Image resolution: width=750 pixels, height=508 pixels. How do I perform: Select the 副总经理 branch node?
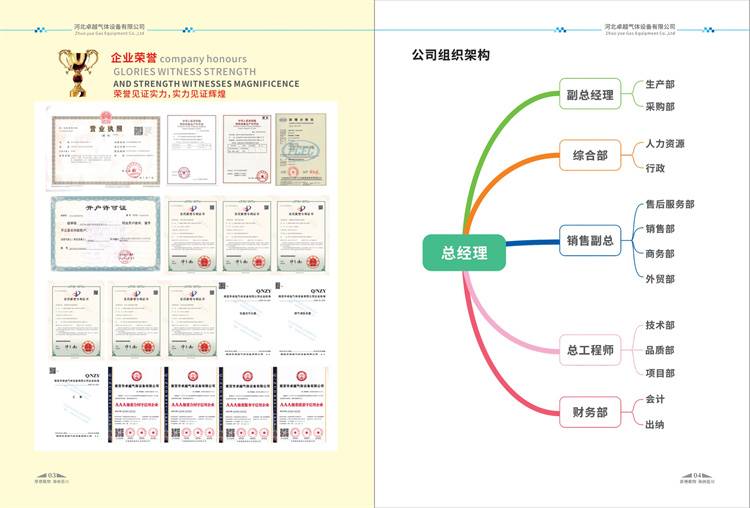point(589,96)
